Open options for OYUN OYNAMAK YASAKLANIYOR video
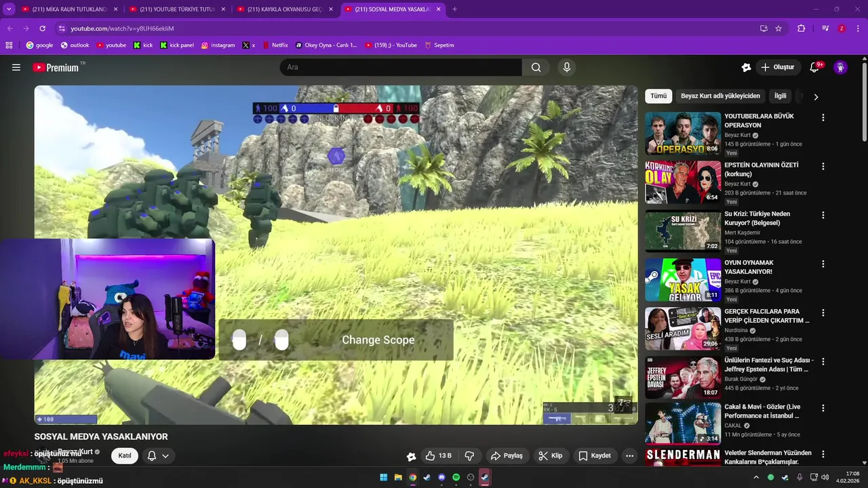Screen dimensions: 868x488 click(x=823, y=264)
